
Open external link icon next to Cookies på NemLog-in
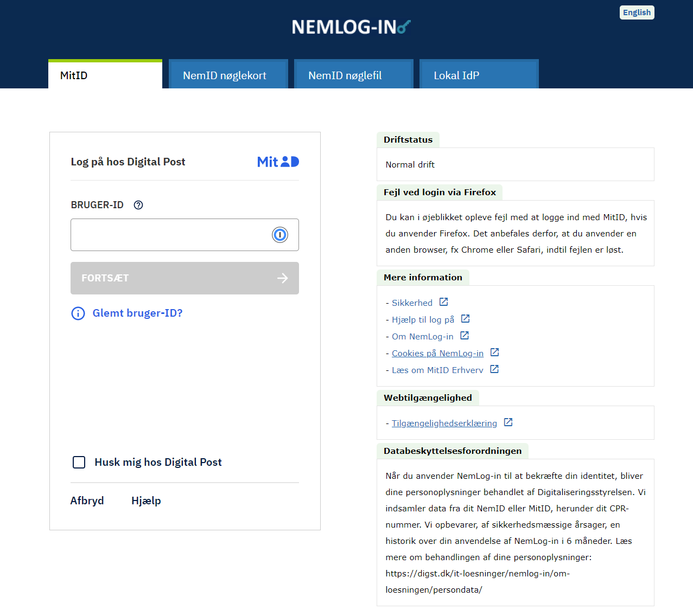click(494, 352)
